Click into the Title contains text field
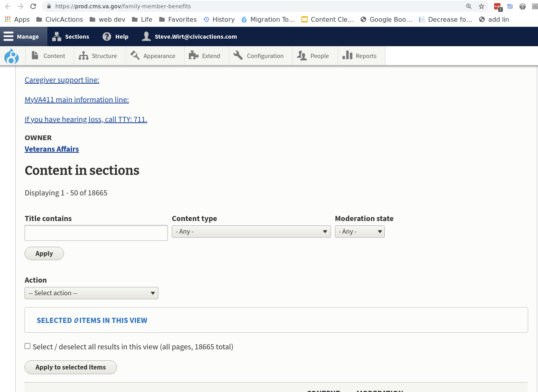 click(x=96, y=233)
